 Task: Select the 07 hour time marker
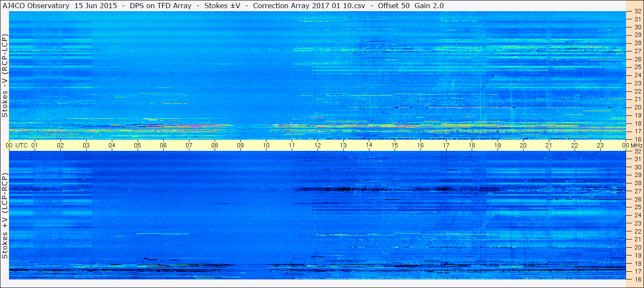click(x=189, y=145)
